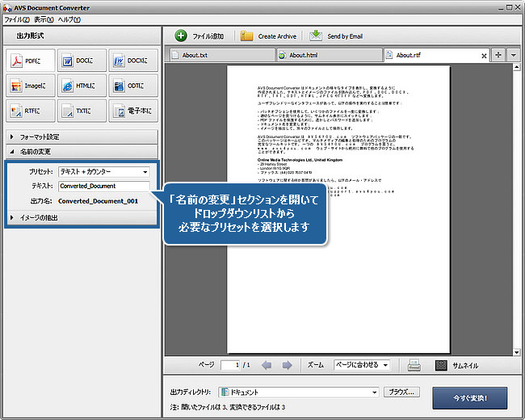Select HTML output format
The image size is (525, 420).
coord(82,86)
